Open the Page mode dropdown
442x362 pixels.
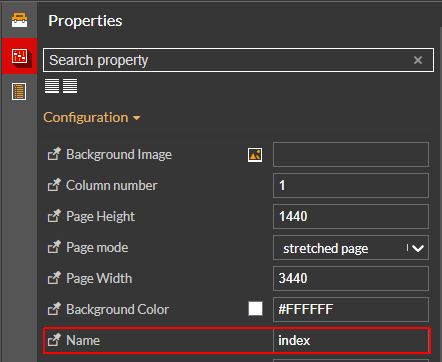351,248
